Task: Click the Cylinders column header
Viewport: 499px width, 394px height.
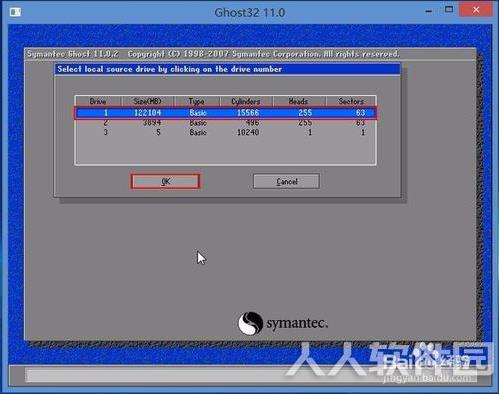Action: (x=246, y=101)
